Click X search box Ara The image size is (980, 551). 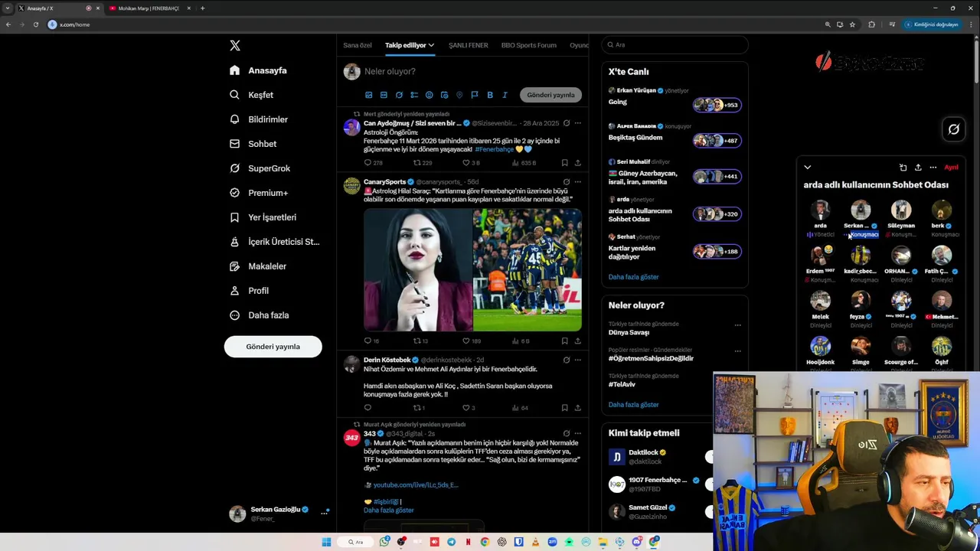pos(674,44)
